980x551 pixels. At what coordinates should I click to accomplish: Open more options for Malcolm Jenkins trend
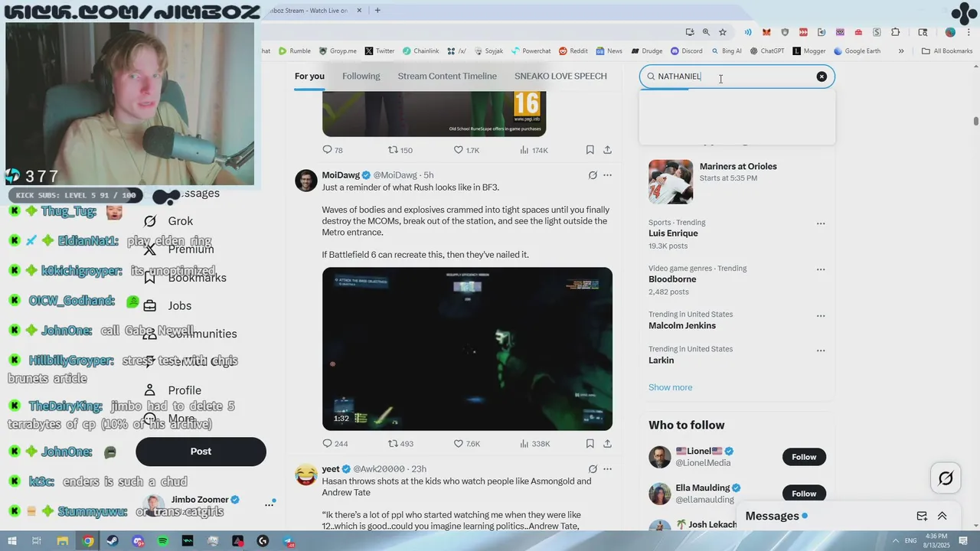[821, 316]
